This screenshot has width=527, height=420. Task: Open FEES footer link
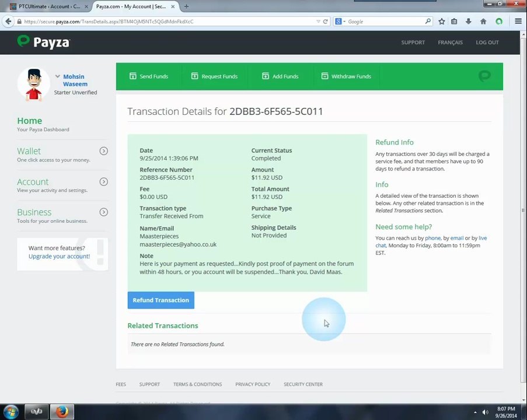tap(121, 384)
